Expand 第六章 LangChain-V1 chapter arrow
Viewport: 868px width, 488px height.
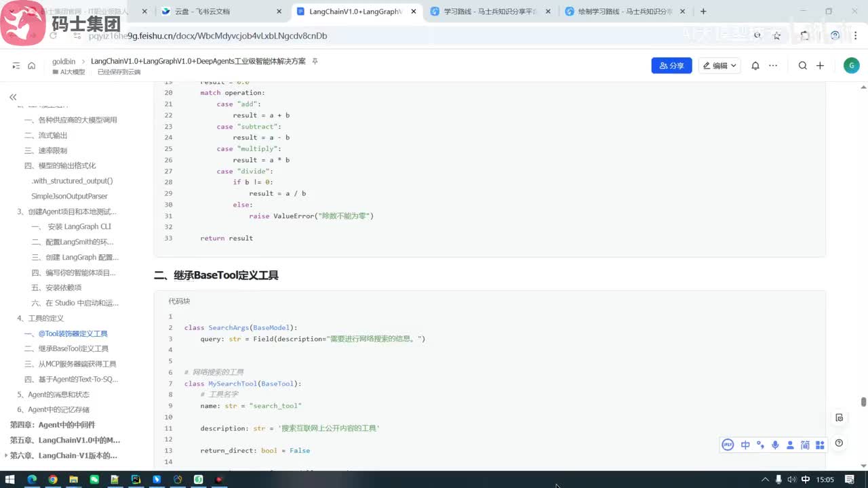(5, 455)
